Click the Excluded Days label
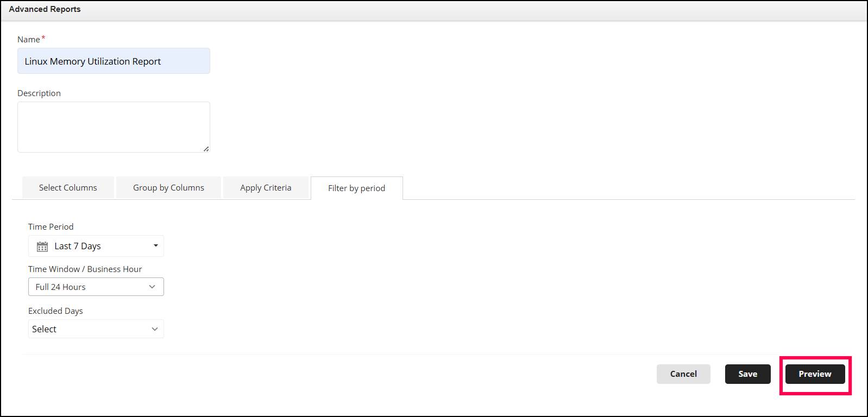 click(x=55, y=311)
